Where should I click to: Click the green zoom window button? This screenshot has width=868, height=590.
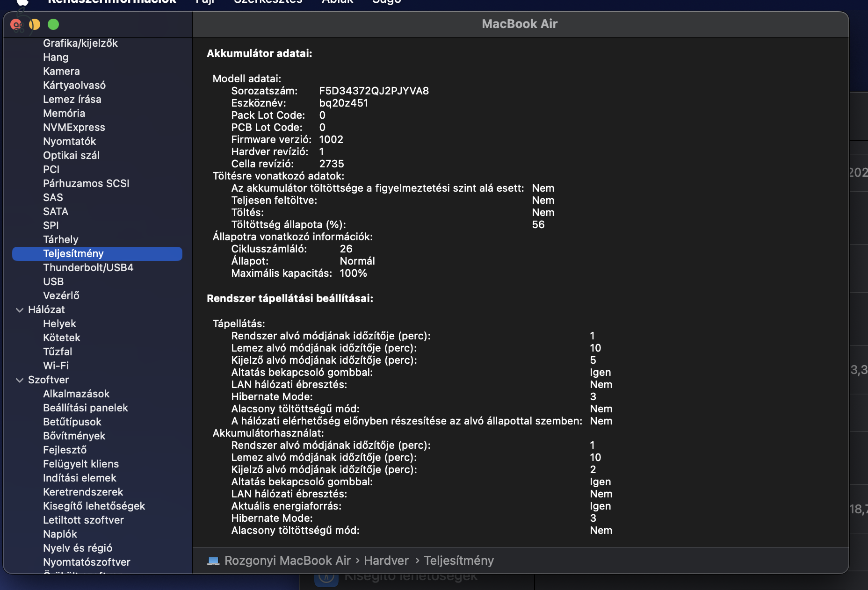(53, 24)
